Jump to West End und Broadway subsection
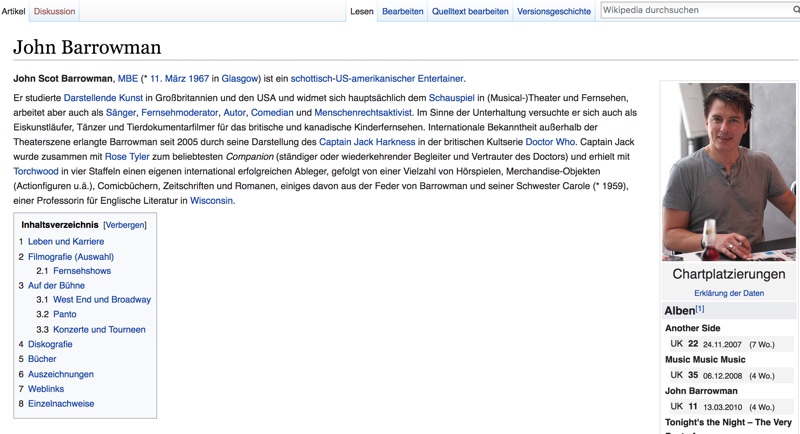Image resolution: width=800 pixels, height=434 pixels. point(102,300)
